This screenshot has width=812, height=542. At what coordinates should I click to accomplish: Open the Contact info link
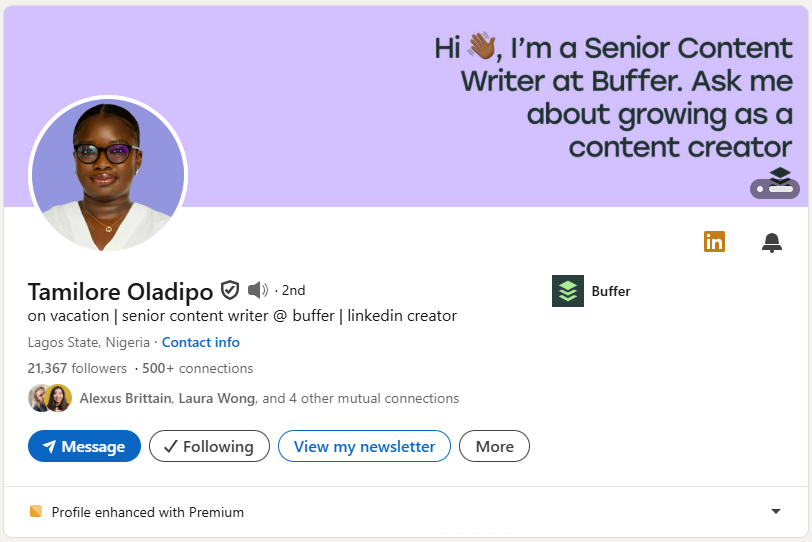(x=201, y=342)
